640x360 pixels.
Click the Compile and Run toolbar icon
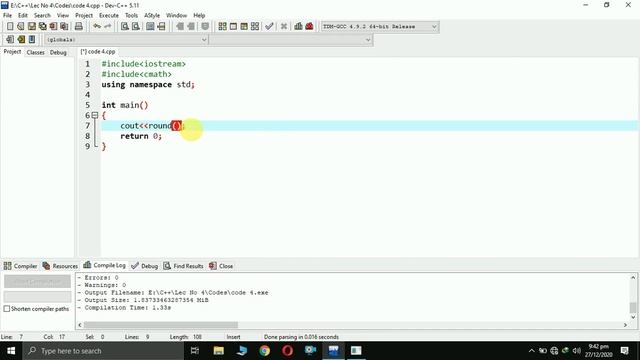pyautogui.click(x=244, y=27)
